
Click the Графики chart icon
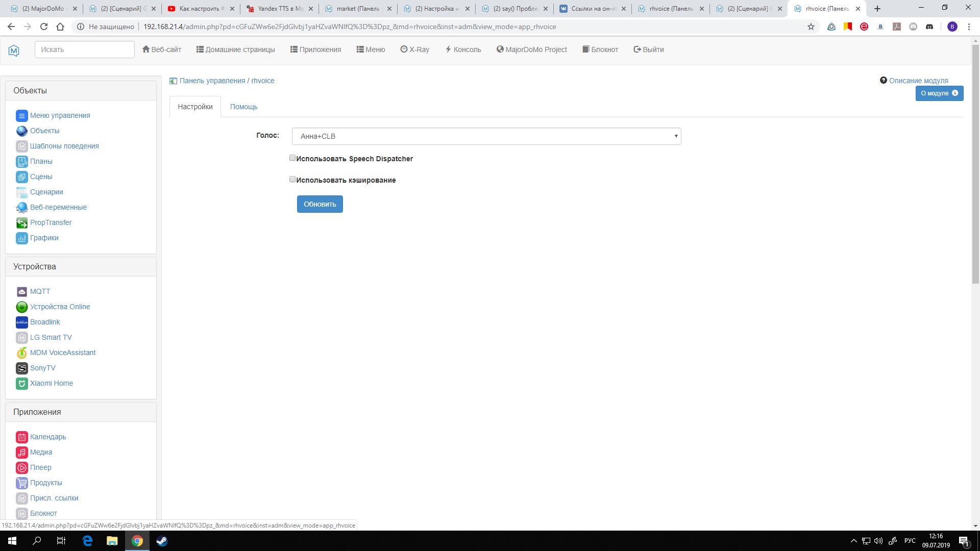tap(21, 238)
